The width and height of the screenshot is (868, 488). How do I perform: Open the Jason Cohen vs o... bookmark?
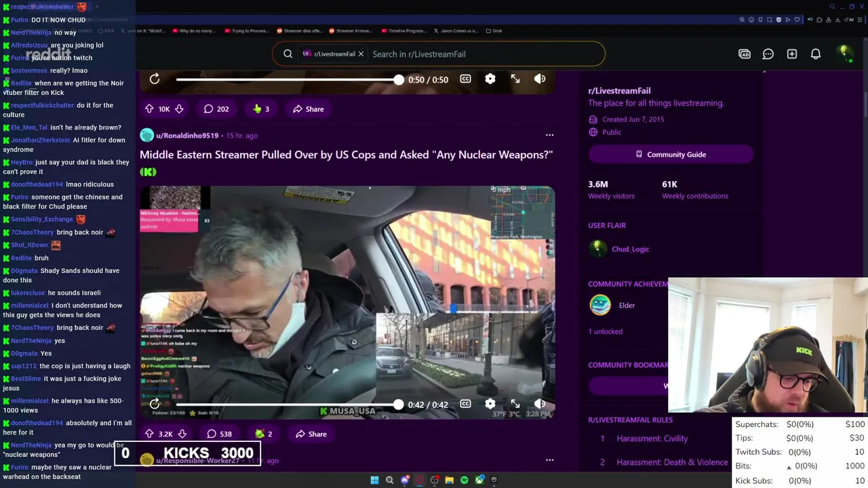(x=456, y=30)
